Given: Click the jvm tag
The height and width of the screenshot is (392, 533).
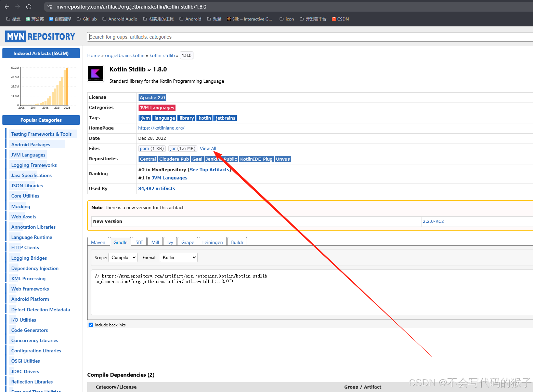Looking at the screenshot, I should (x=145, y=118).
